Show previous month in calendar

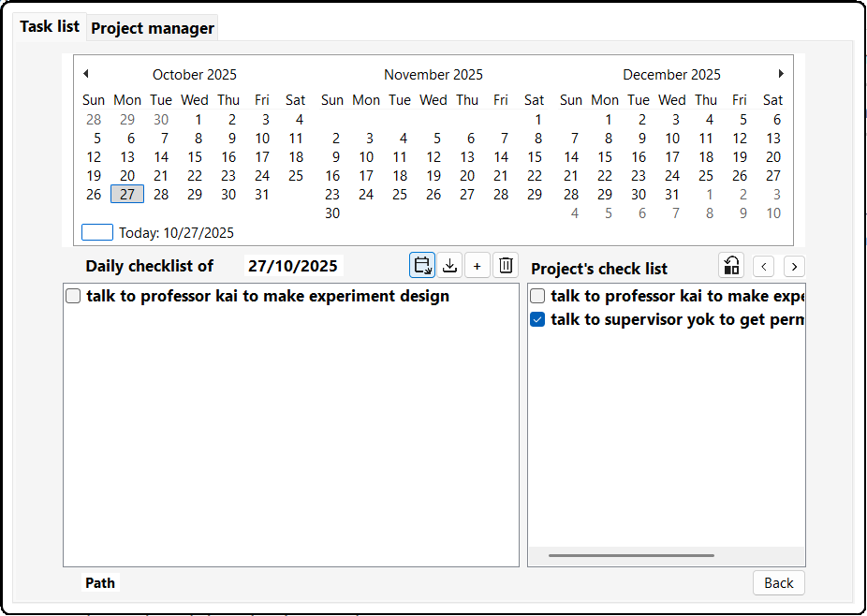(x=86, y=74)
